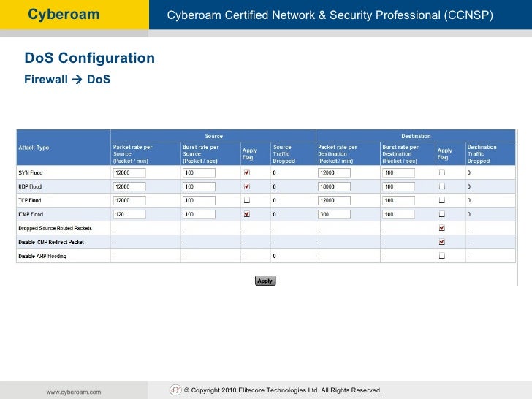Edit UDP Flood burst rate per destination field

coord(398,186)
